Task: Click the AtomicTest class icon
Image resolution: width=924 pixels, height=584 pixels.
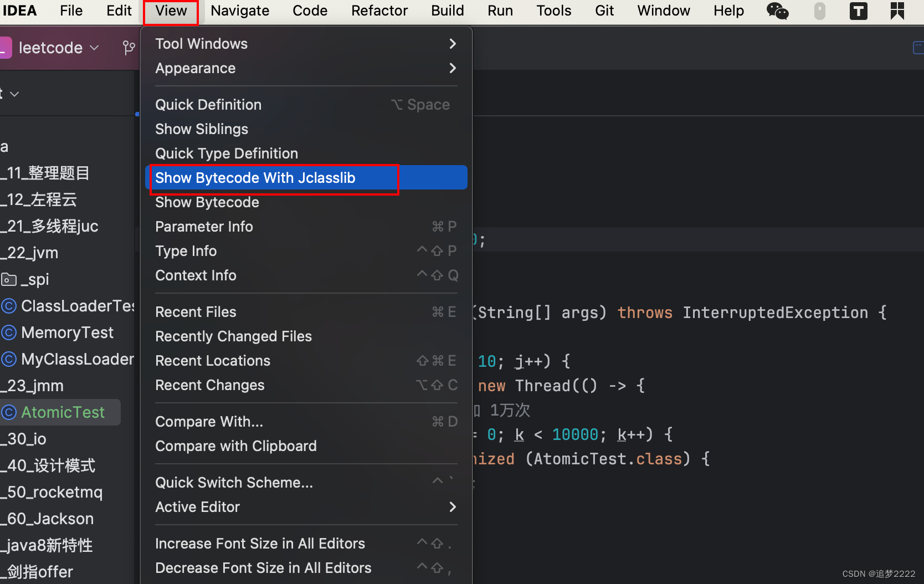Action: click(x=8, y=412)
